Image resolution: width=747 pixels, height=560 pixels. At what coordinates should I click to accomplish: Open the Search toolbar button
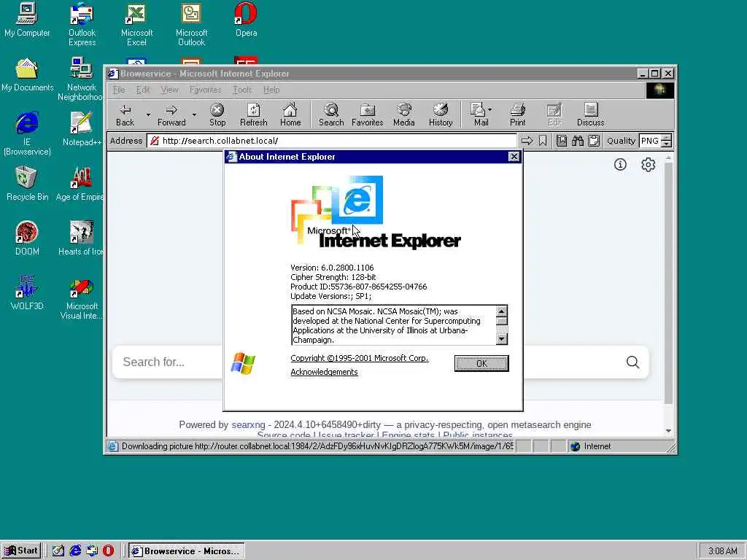tap(331, 114)
